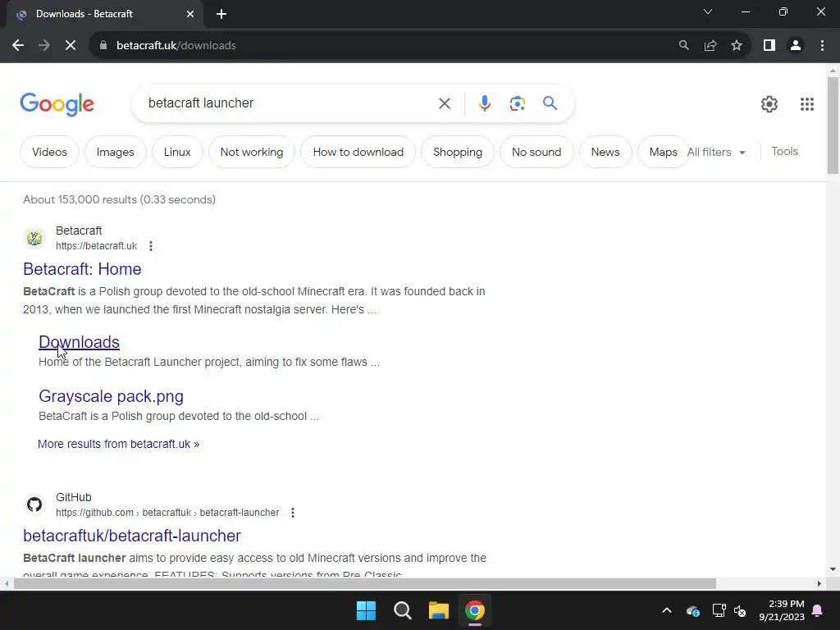Viewport: 840px width, 630px height.
Task: Open options for GitHub result
Action: click(293, 513)
